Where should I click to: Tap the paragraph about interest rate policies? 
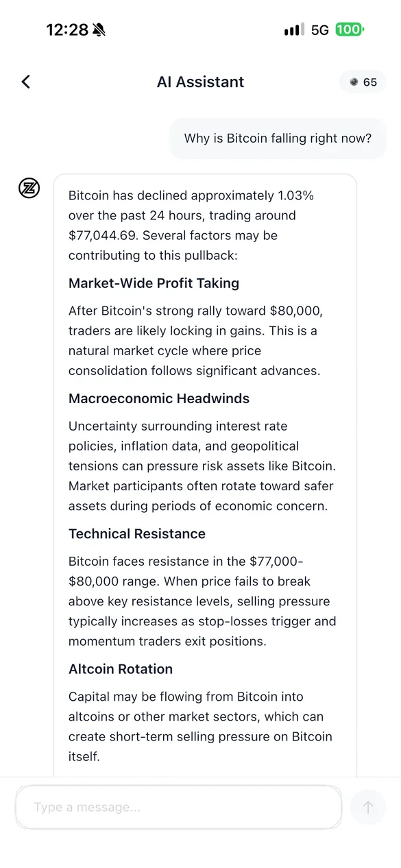click(x=202, y=466)
